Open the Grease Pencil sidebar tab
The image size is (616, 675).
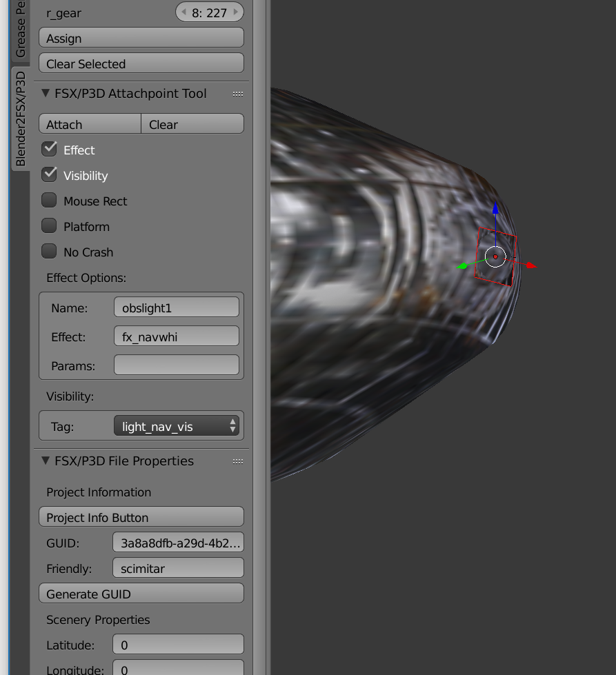21,28
